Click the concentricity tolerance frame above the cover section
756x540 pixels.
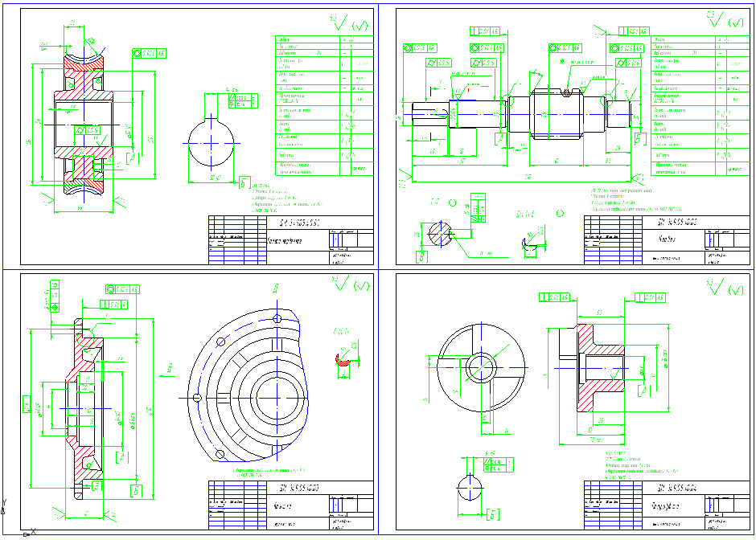(x=122, y=289)
